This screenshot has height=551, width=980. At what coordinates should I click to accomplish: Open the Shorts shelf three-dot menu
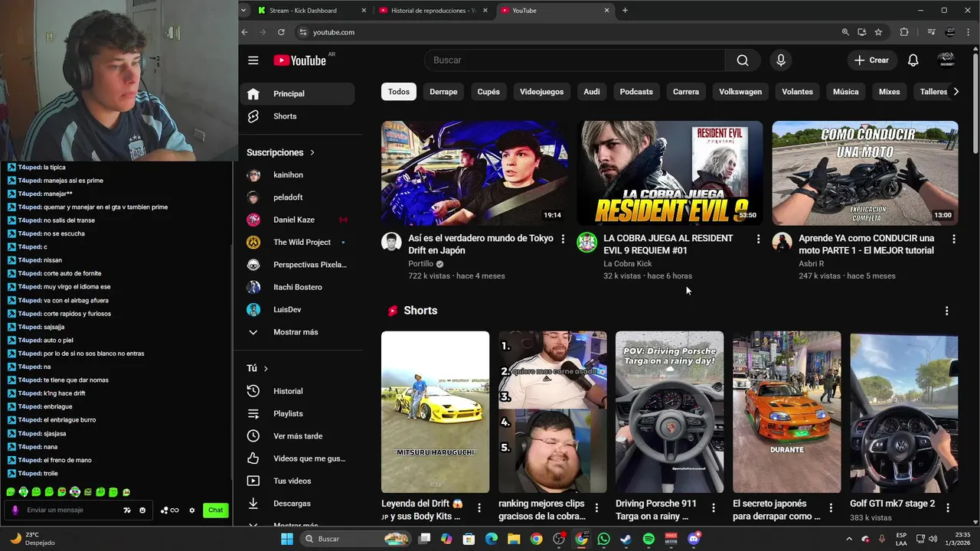pyautogui.click(x=946, y=311)
